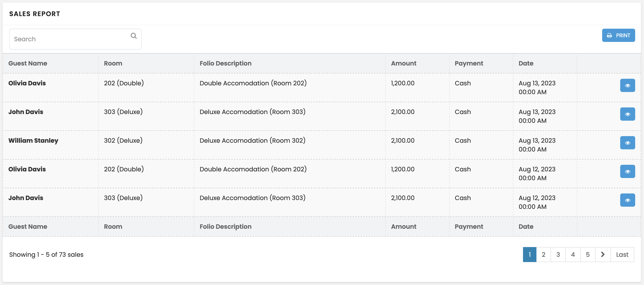Viewport: 644px width, 285px height.
Task: Click Olivia Davis name in first row
Action: 27,83
